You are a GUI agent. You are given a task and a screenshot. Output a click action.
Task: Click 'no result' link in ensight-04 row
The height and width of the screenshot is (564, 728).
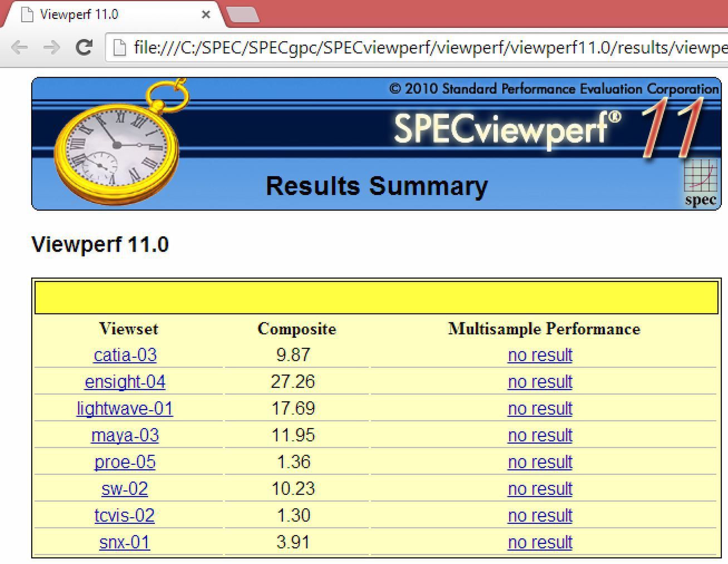coord(540,382)
